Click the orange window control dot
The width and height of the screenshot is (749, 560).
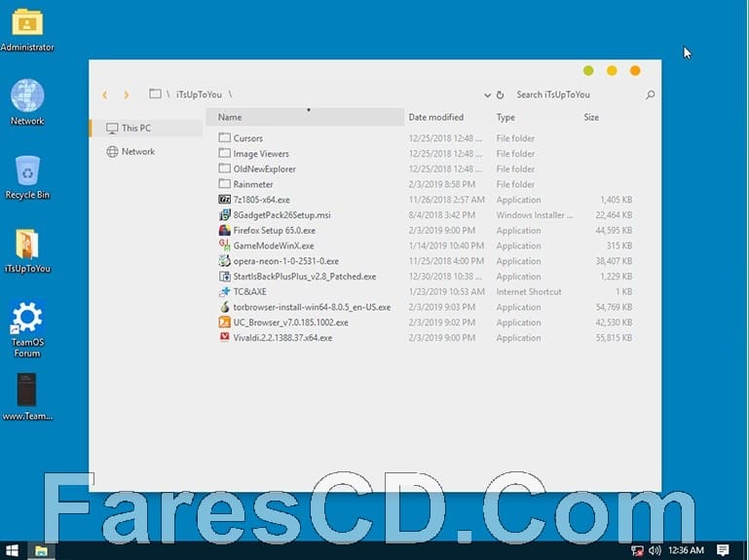click(635, 71)
